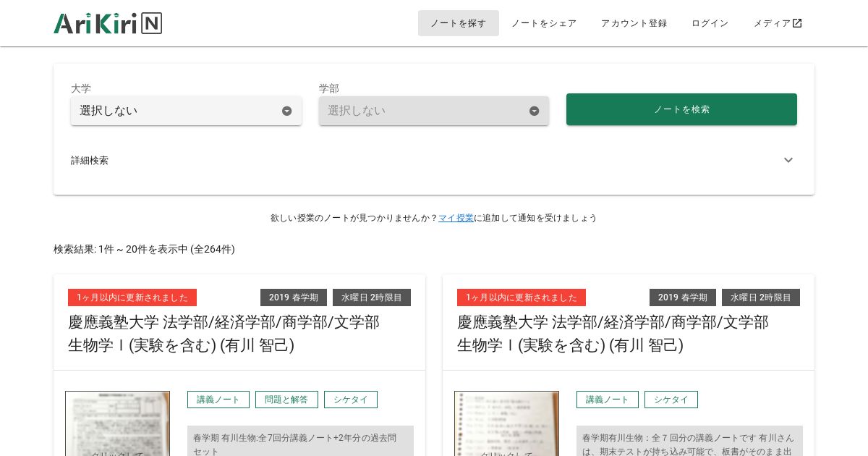Select シケタイ tag in second card
868x456 pixels.
[671, 400]
